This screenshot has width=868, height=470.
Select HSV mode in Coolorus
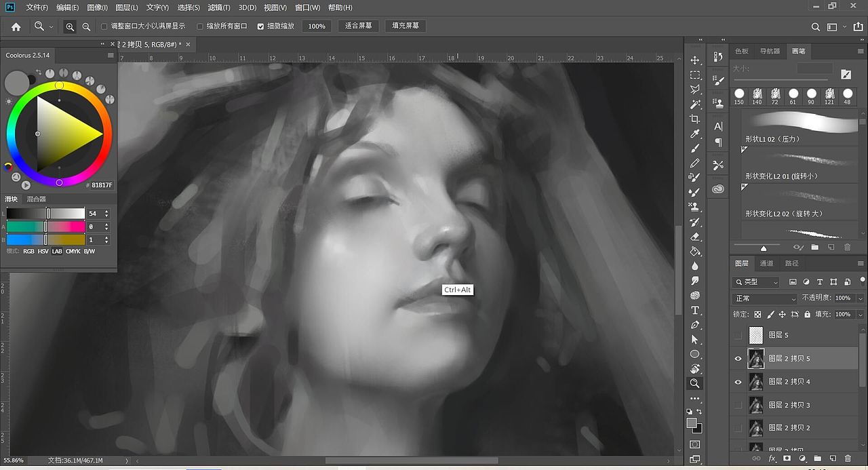click(x=43, y=251)
